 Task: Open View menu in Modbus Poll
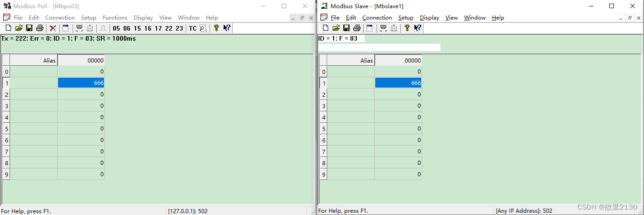[165, 18]
